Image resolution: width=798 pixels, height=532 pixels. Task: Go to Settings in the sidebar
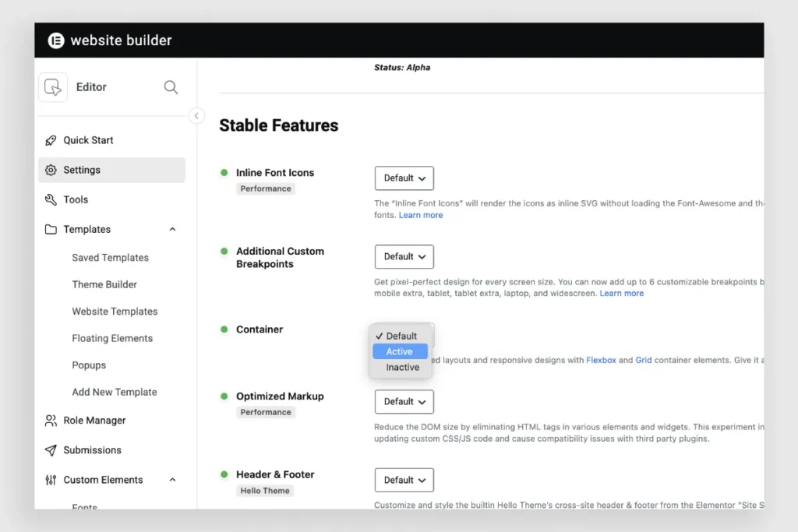[111, 170]
